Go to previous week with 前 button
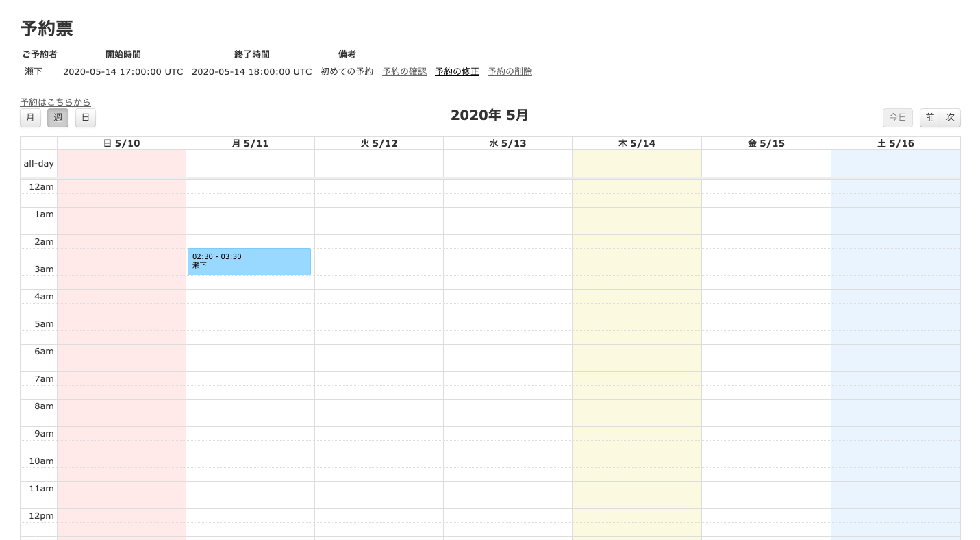980x540 pixels. pos(930,117)
